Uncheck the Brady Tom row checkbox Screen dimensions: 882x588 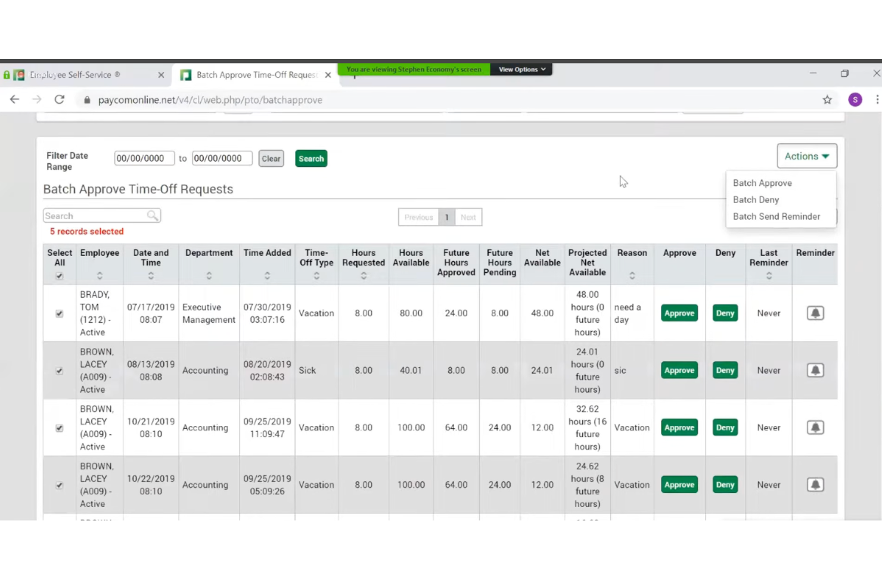click(59, 313)
